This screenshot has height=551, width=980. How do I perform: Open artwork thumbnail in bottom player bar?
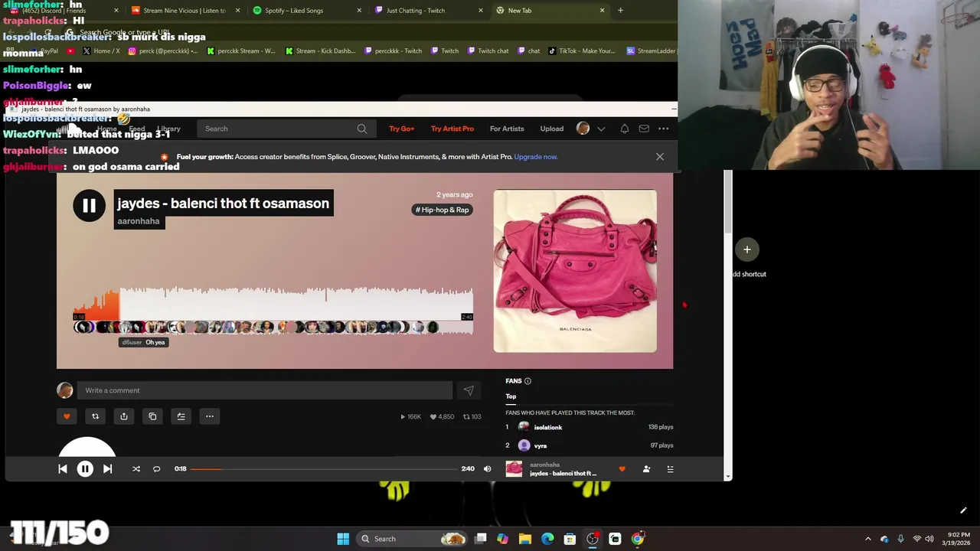[x=514, y=469]
